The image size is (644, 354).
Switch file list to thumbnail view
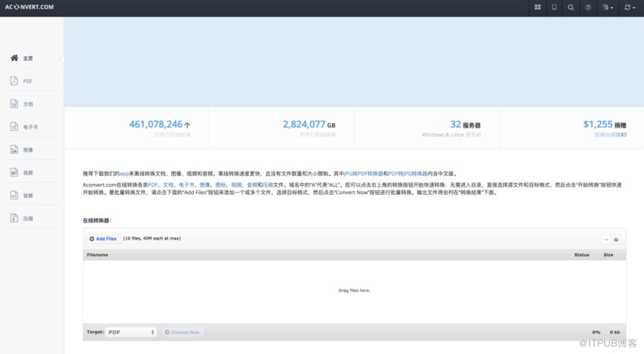[x=616, y=239]
